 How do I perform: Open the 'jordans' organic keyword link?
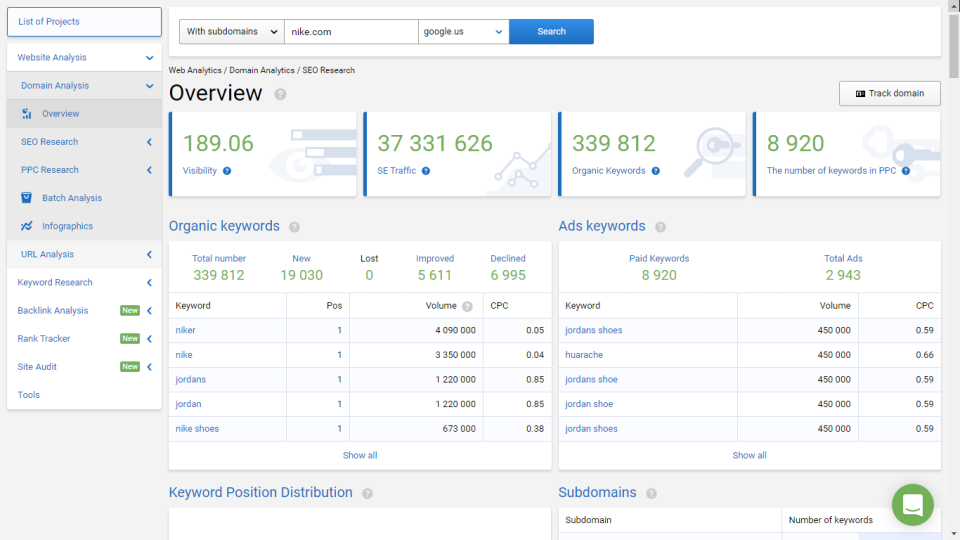190,380
